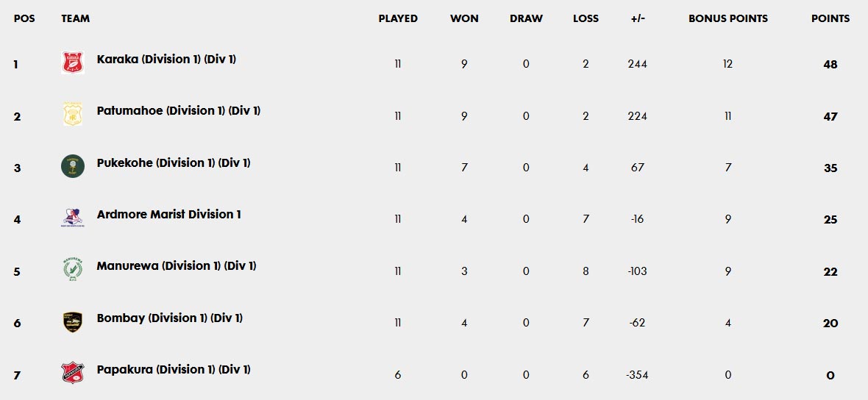Click the Karaka club logo
Viewport: 868px width, 400px height.
tap(72, 63)
